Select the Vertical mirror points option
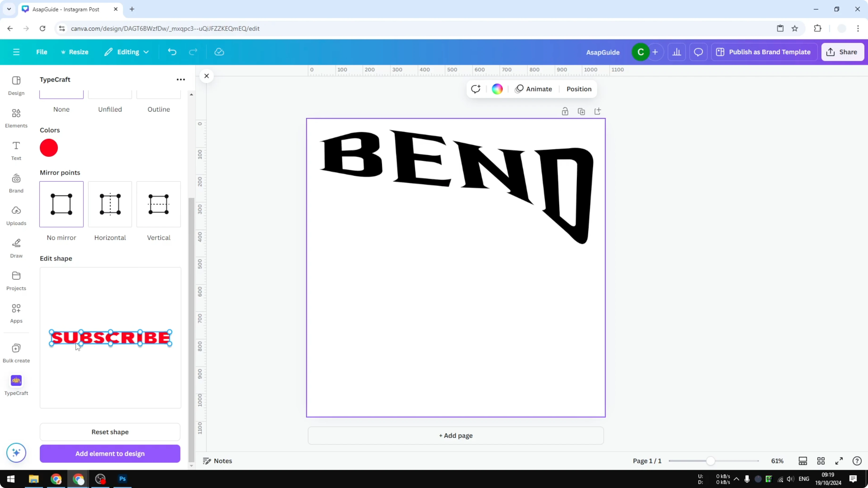Viewport: 868px width, 488px height. click(158, 204)
